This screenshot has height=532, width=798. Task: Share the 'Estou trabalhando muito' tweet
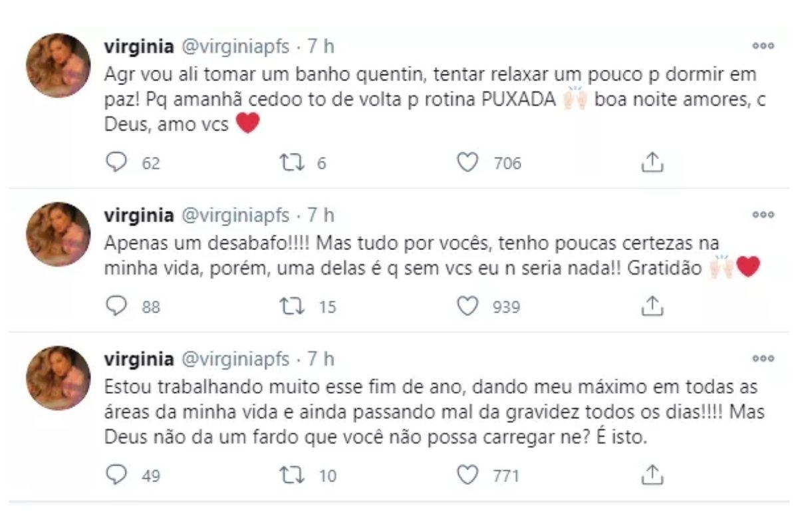coord(652,475)
